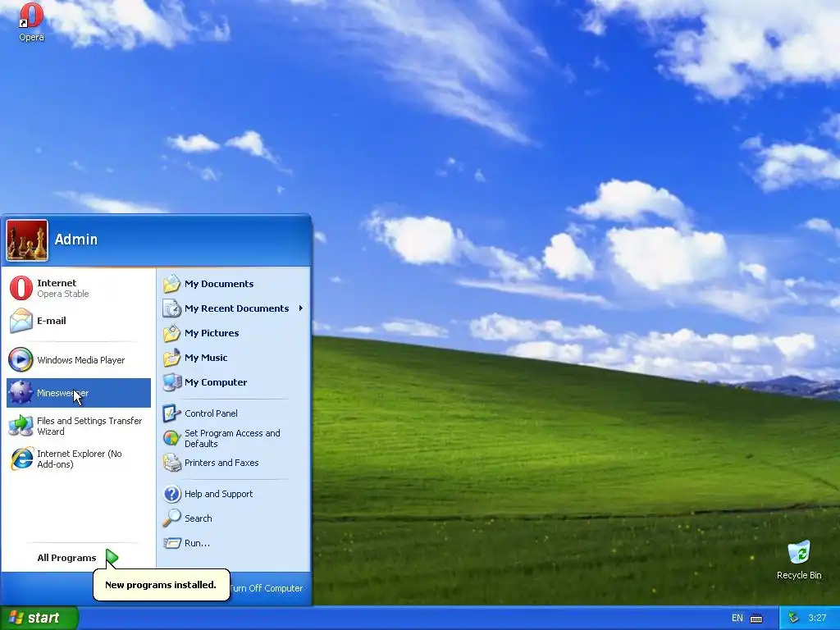This screenshot has height=630, width=840.
Task: Launch Opera Stable from Internet entry
Action: click(x=78, y=288)
